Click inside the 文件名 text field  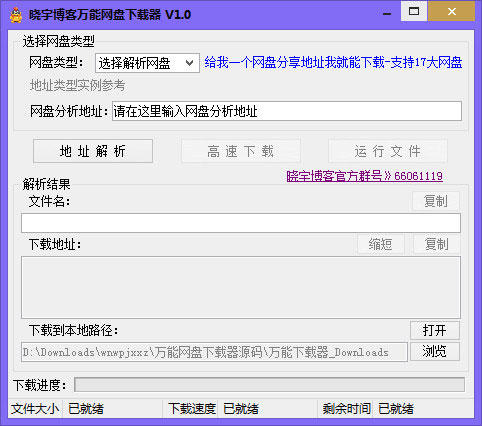241,223
